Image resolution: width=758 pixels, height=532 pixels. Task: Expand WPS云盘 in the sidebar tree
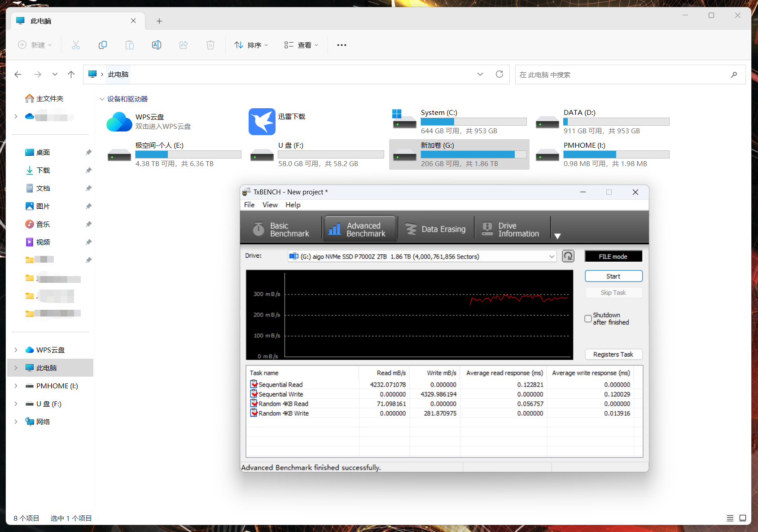click(x=16, y=350)
